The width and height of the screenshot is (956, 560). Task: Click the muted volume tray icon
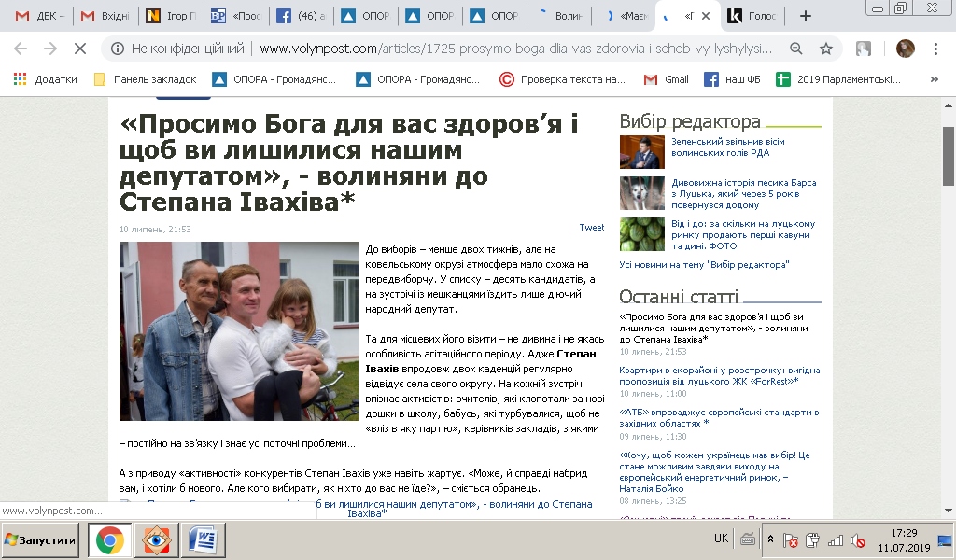857,539
